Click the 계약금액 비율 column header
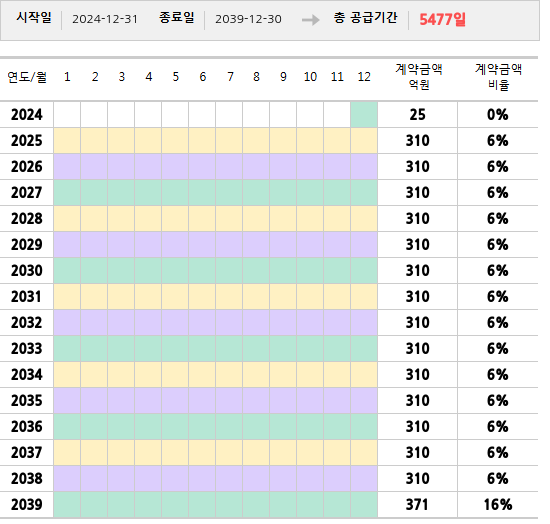Image resolution: width=550 pixels, height=524 pixels. coord(498,77)
